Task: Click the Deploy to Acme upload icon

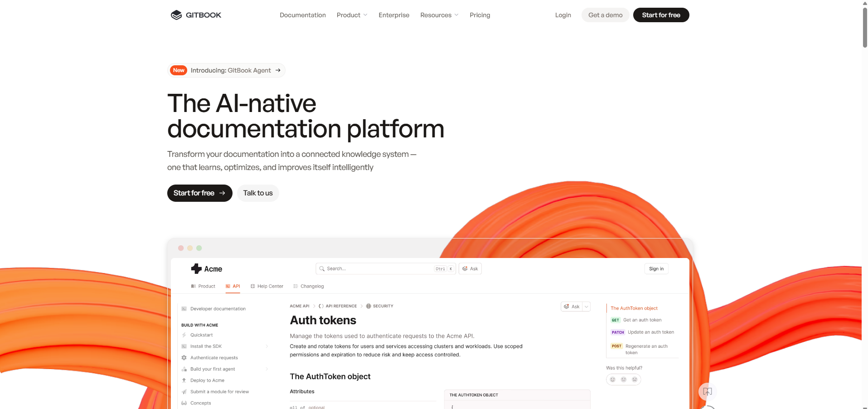Action: click(184, 380)
